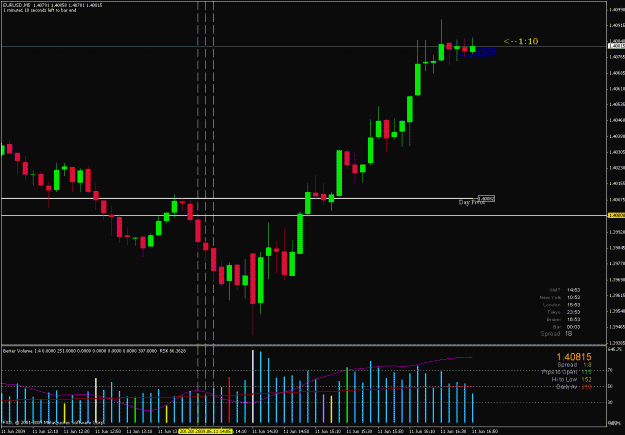Screen dimensions: 625x435
Task: Click the 'Hi to Low 162' readout
Action: point(572,380)
